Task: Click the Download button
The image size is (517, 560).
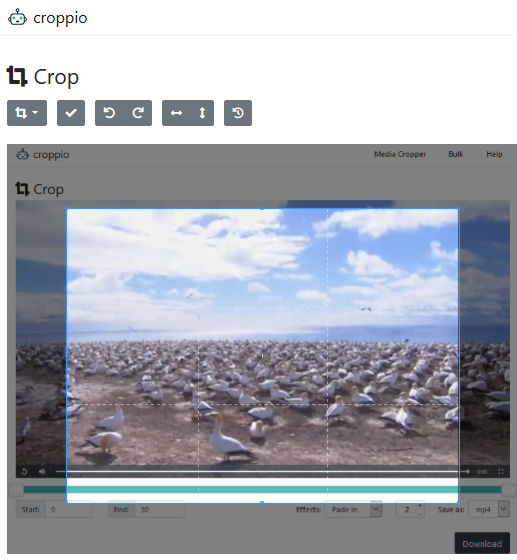Action: point(482,544)
